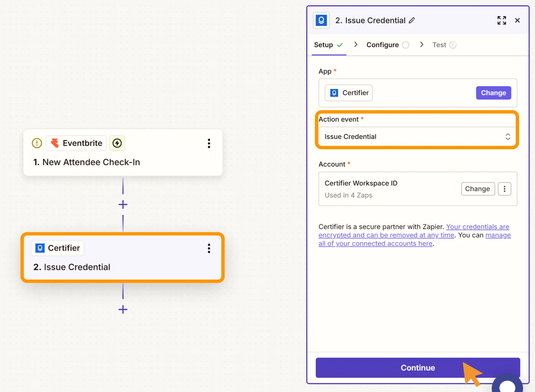The height and width of the screenshot is (392, 535).
Task: Click the Eventbrite warning status icon
Action: coord(37,143)
